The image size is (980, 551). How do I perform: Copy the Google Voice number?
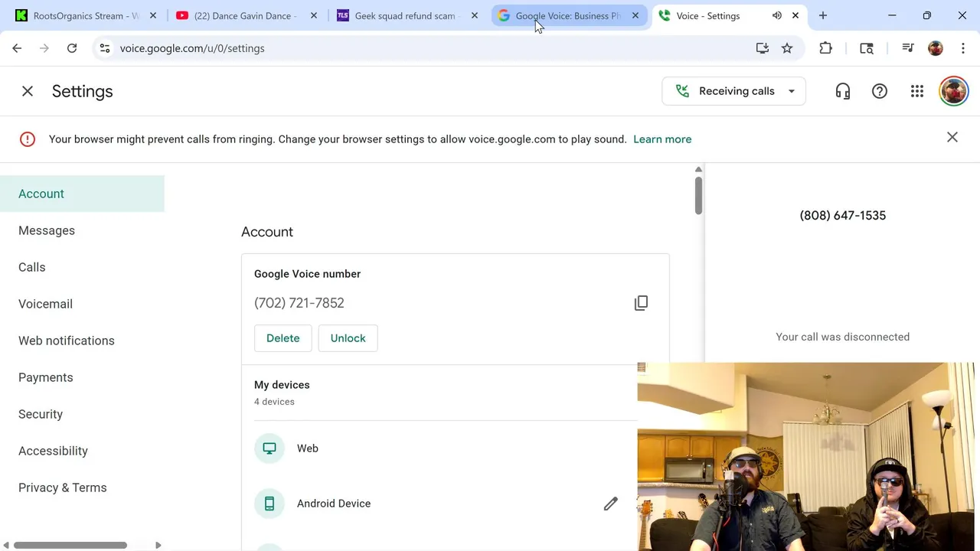[641, 303]
